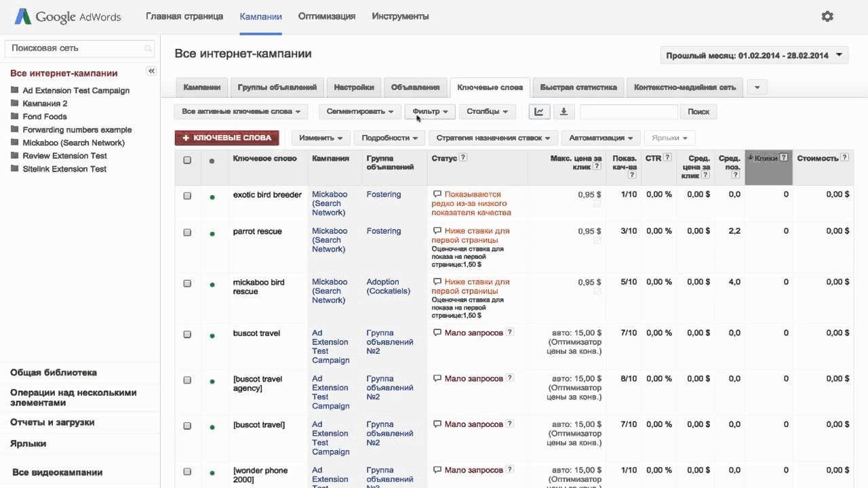Click green status dot for parrot rescue
Screen dimensions: 868x488
point(212,233)
